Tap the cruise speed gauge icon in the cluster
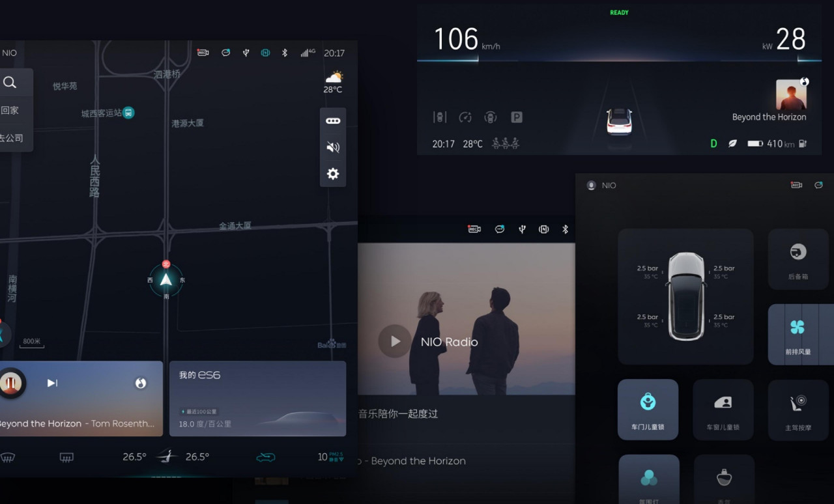Image resolution: width=834 pixels, height=504 pixels. coord(465,117)
